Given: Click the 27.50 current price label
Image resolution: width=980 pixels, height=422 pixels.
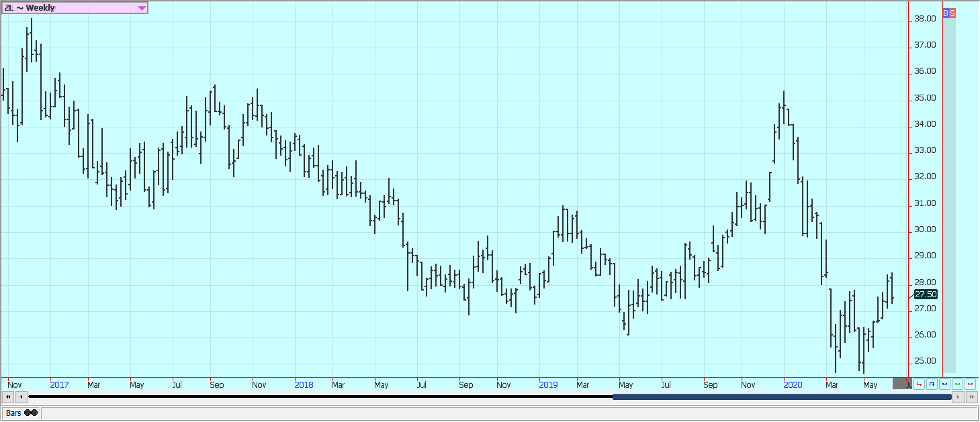Looking at the screenshot, I should pos(926,294).
